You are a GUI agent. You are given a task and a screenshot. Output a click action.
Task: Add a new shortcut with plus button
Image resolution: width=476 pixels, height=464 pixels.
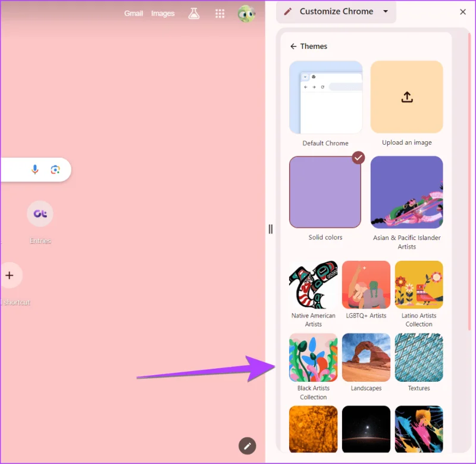click(10, 275)
